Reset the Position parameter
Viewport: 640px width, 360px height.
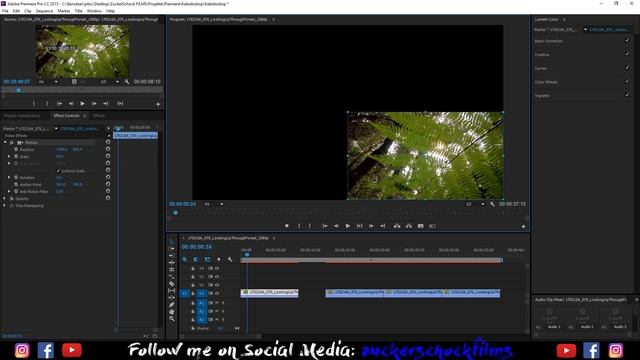108,149
